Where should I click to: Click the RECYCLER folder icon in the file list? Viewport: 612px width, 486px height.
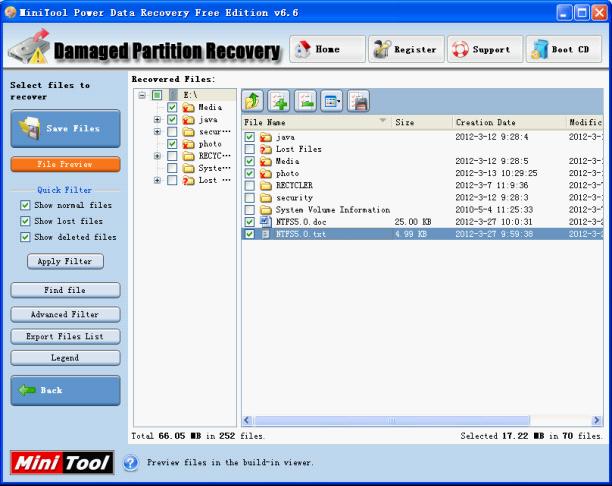click(x=266, y=185)
